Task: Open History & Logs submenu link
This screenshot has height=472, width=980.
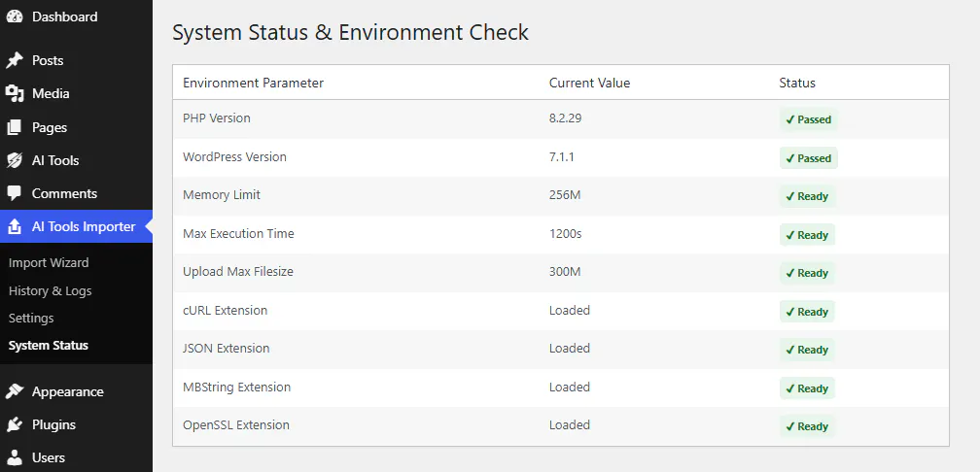Action: pos(50,291)
